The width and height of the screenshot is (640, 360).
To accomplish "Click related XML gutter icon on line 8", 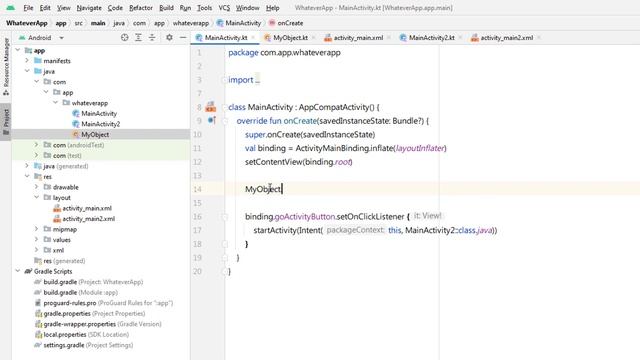I will [211, 107].
